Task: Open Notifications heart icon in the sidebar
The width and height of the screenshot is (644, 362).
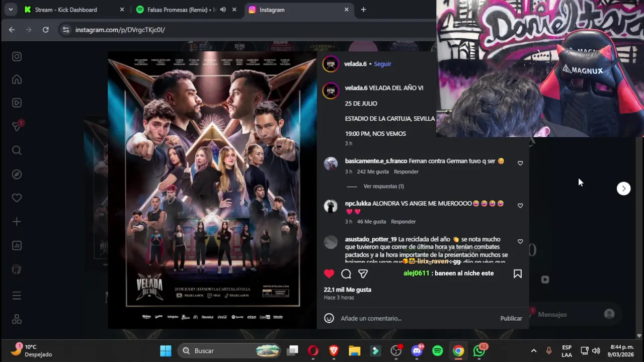Action: pyautogui.click(x=17, y=198)
